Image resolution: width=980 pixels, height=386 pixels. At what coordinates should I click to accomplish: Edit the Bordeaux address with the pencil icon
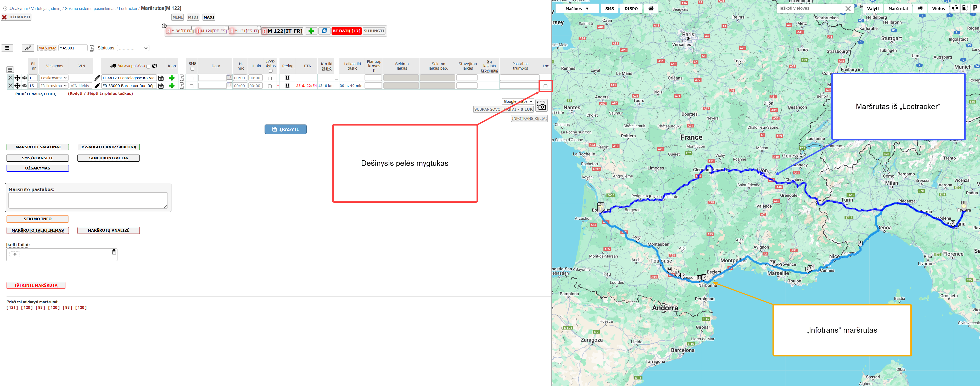pos(97,86)
